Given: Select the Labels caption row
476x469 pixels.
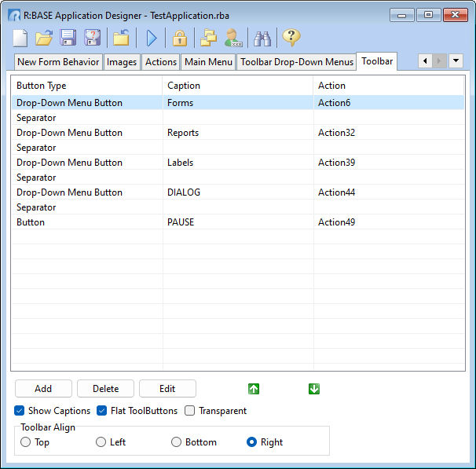Looking at the screenshot, I should pyautogui.click(x=238, y=163).
